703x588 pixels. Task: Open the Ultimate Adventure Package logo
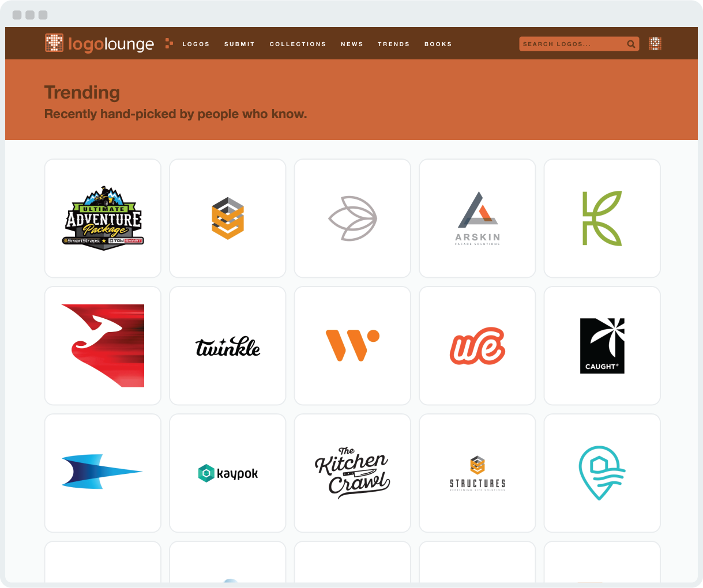tap(103, 218)
